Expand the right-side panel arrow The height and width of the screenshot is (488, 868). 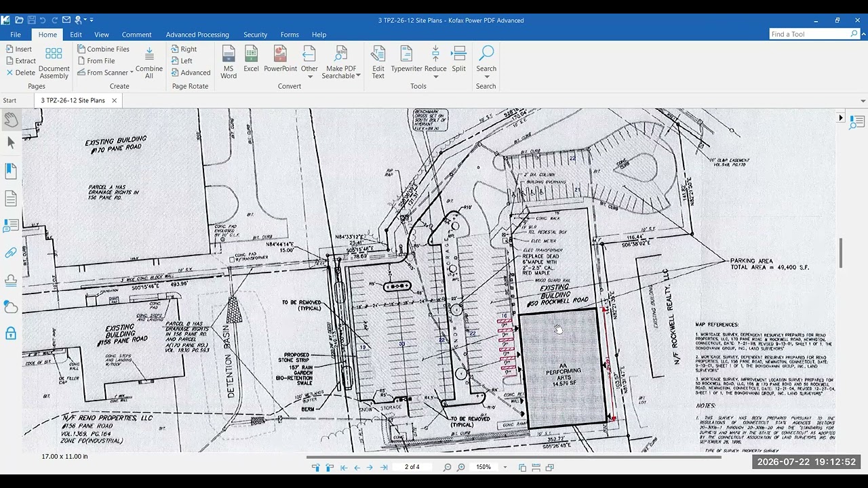click(841, 118)
